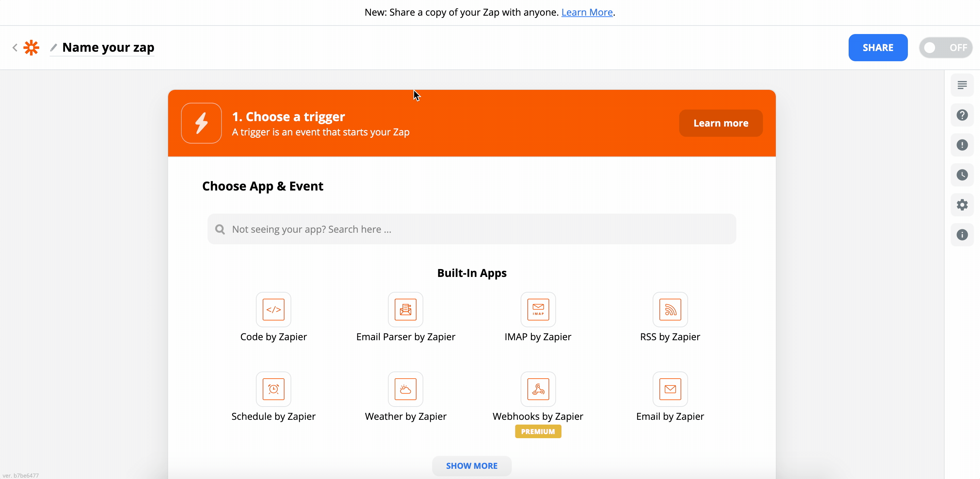Open the settings gear sidebar icon
This screenshot has height=479, width=980.
pos(962,205)
